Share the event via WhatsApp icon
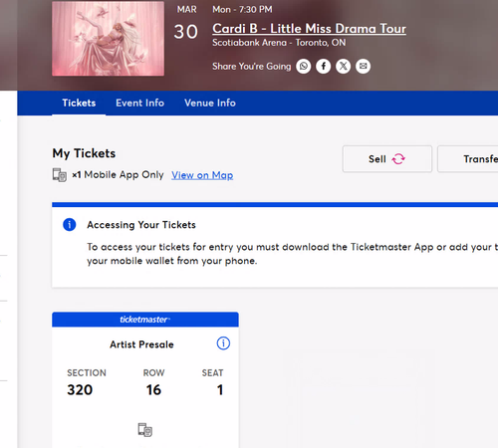 [x=304, y=66]
